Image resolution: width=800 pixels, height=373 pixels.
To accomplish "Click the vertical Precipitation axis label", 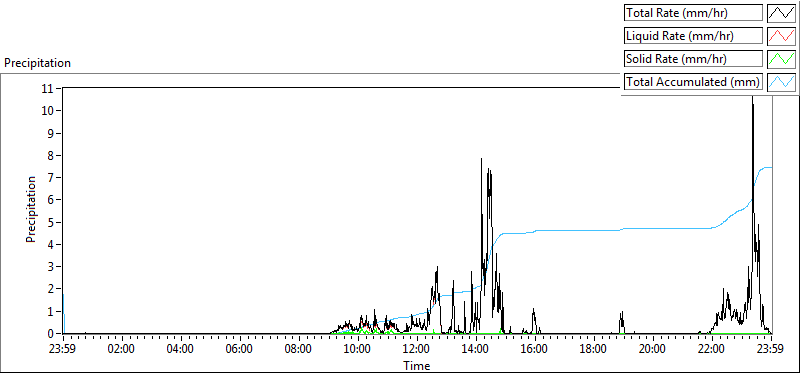I will click(x=31, y=209).
